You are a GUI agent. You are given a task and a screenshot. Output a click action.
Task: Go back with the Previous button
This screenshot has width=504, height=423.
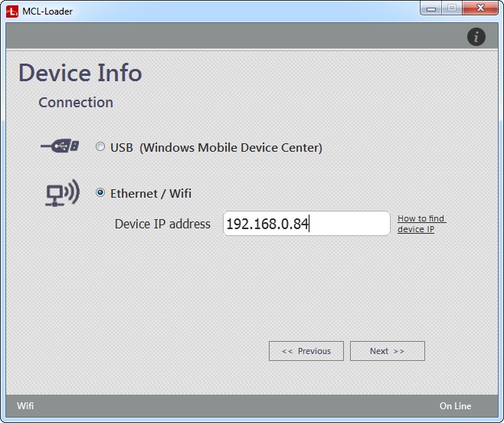click(306, 351)
